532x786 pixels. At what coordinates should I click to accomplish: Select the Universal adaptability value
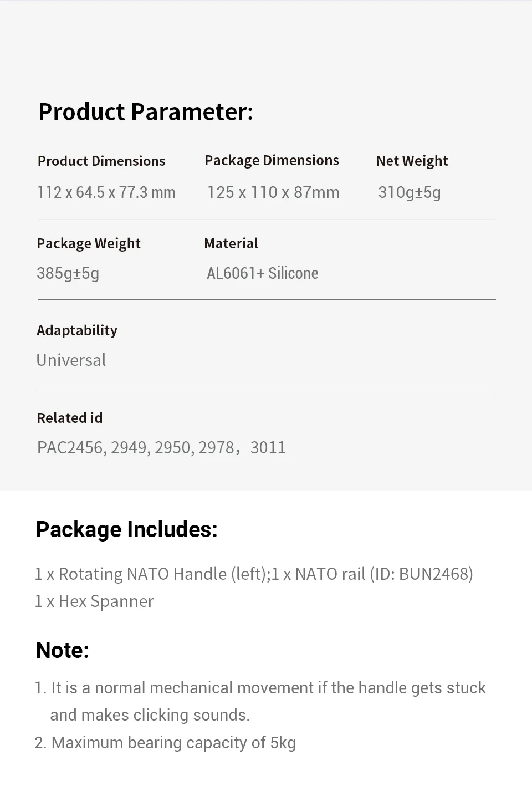(71, 360)
